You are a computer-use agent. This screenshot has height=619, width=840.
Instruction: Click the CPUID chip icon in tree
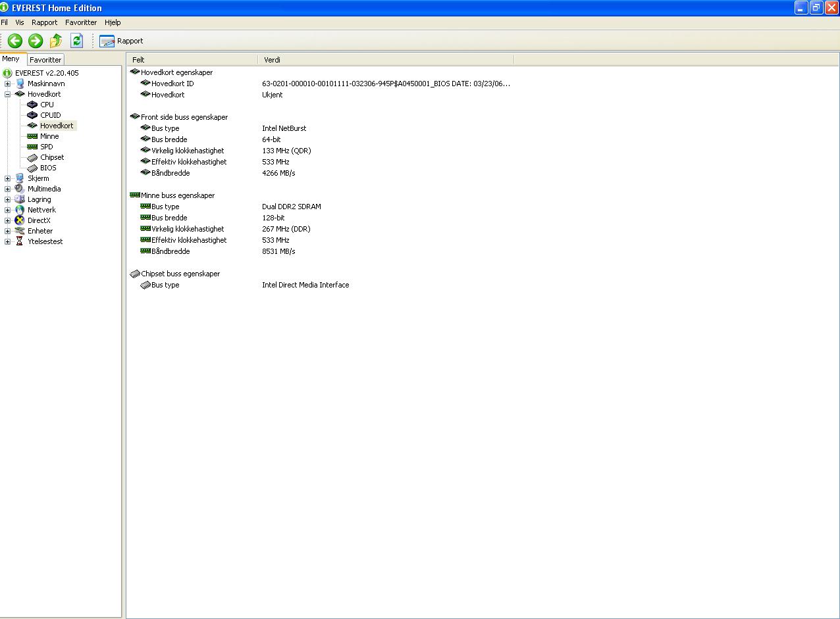pos(32,115)
